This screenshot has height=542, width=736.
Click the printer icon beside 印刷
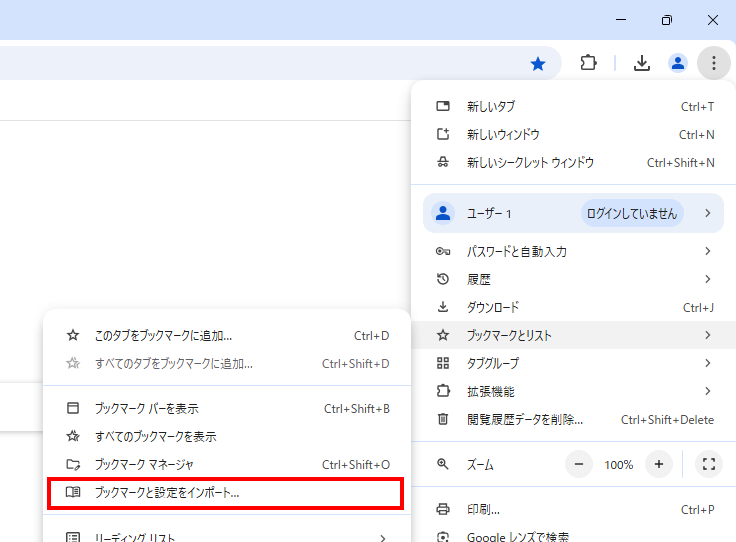tap(443, 509)
